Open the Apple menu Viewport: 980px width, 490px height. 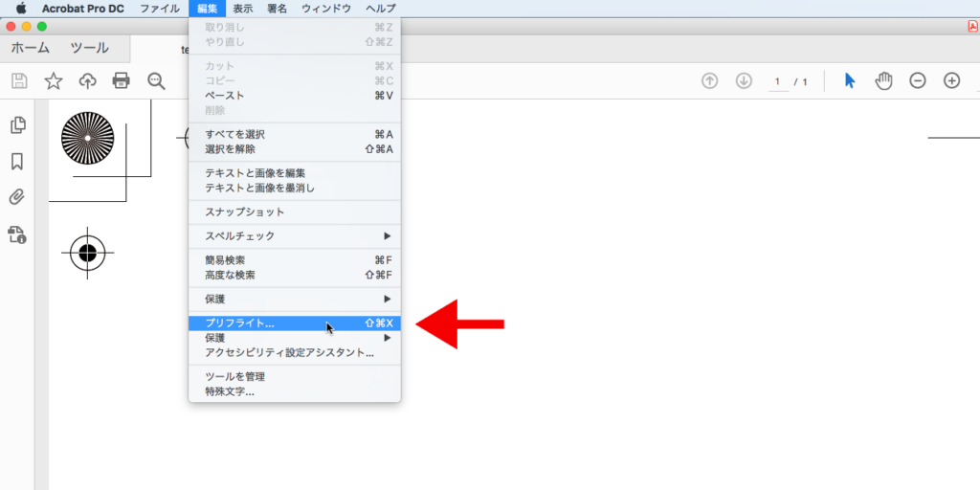coord(21,8)
